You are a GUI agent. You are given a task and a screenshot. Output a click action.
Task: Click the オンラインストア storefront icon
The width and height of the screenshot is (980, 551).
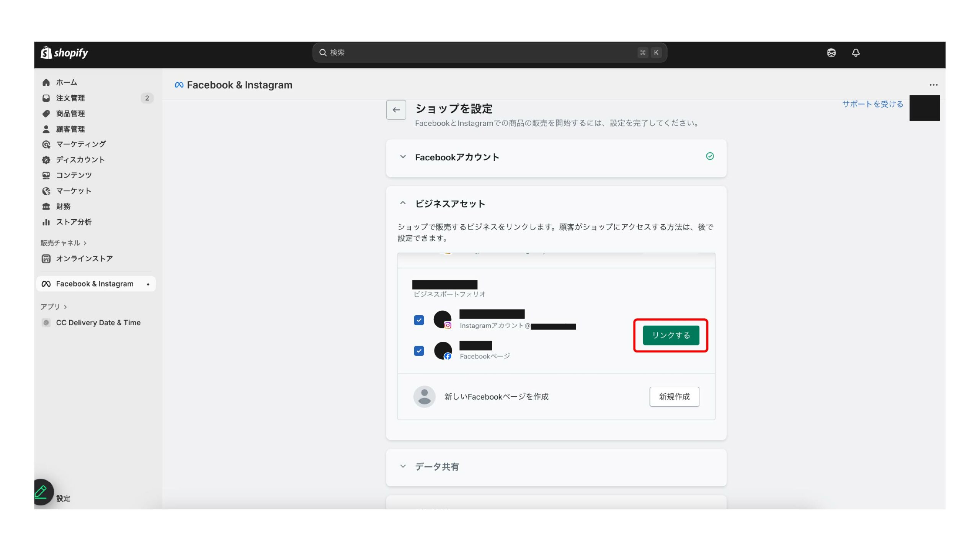tap(46, 259)
